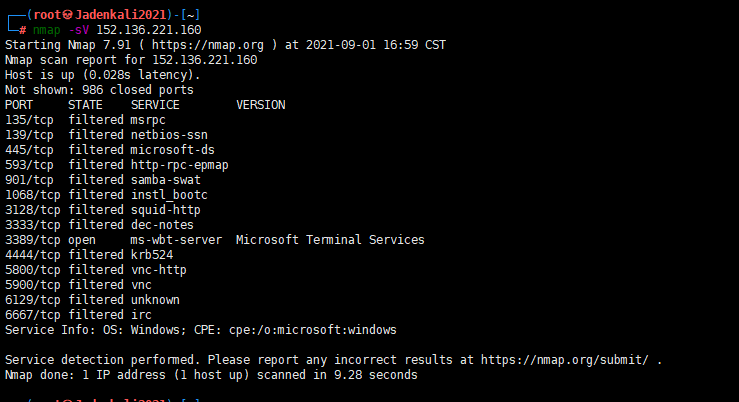Select the STATE column header

click(85, 105)
